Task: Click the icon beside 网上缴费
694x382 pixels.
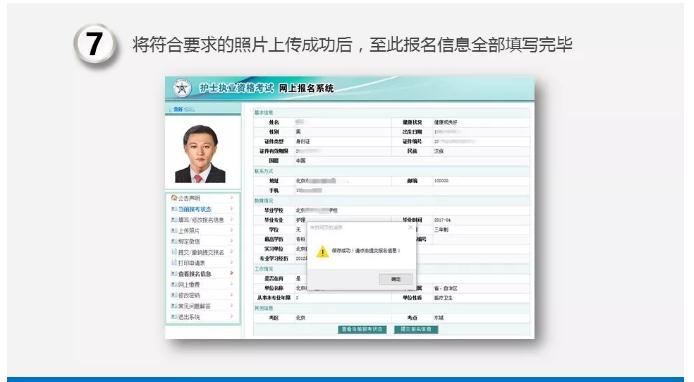Action: click(174, 285)
